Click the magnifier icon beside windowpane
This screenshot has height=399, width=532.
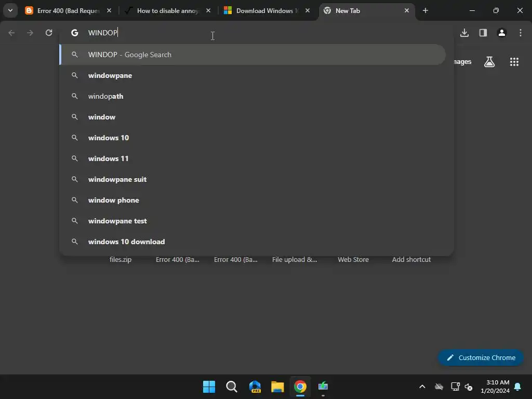tap(75, 75)
